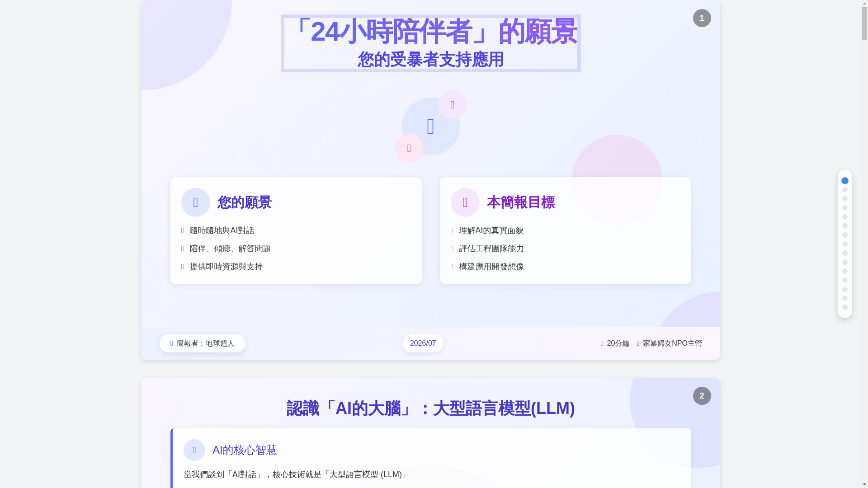
Task: Click the main title 「24小時陪伴者」的願景
Action: pyautogui.click(x=430, y=32)
